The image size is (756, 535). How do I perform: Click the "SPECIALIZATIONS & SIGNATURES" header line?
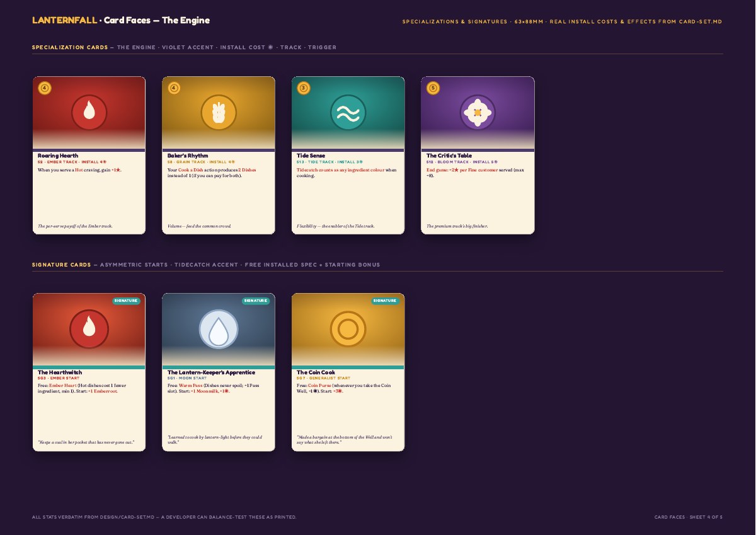point(562,21)
